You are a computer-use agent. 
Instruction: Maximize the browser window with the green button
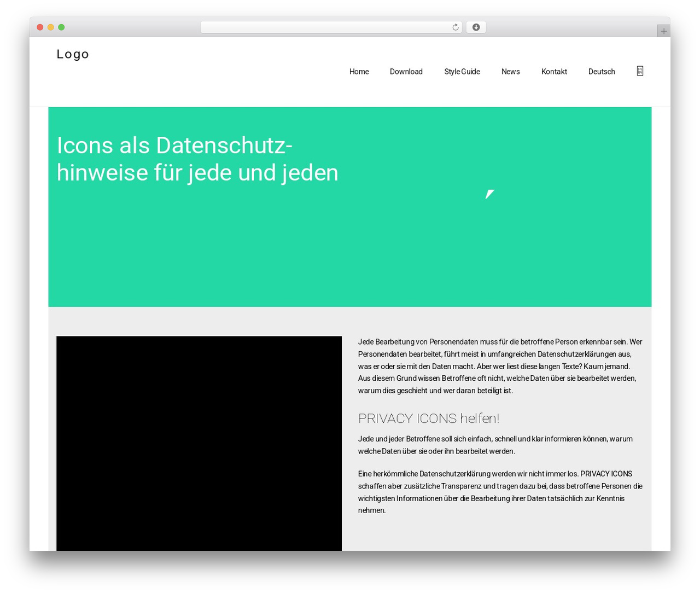(61, 27)
